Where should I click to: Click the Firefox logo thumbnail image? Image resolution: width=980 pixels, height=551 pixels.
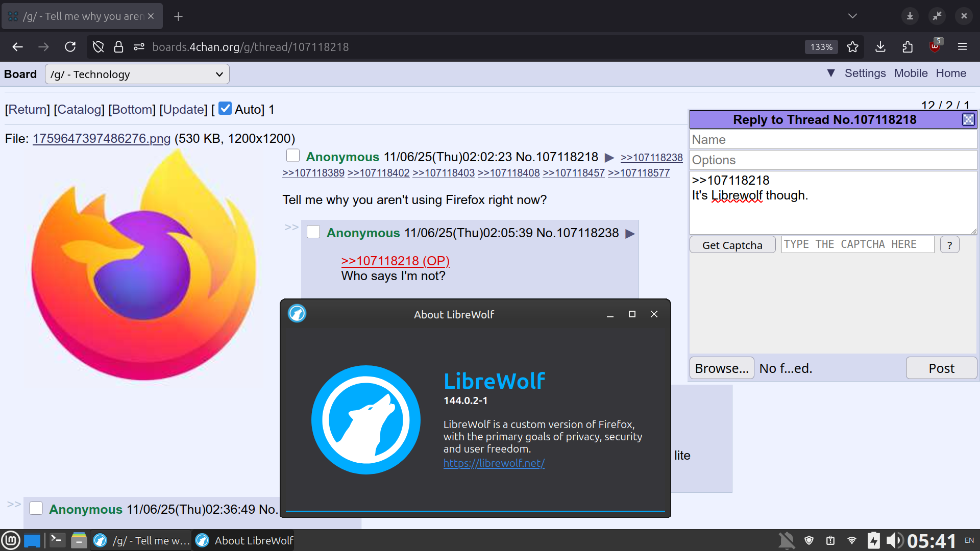143,265
